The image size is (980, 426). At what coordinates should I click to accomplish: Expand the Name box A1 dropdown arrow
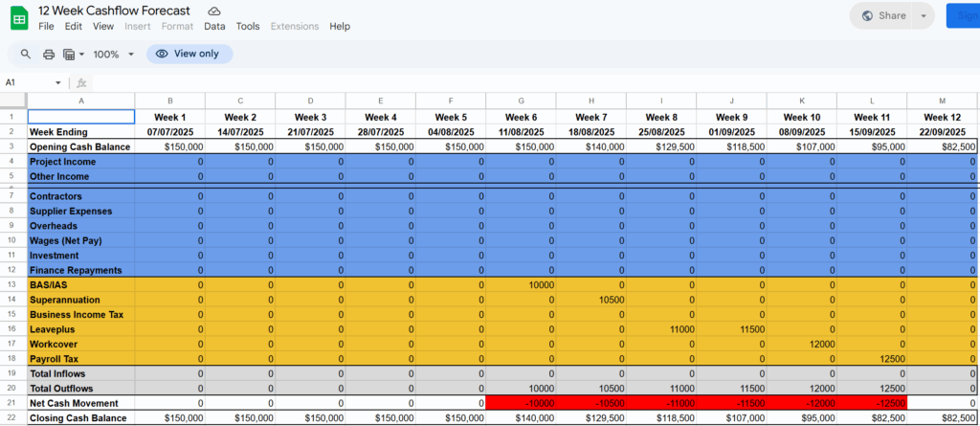58,83
